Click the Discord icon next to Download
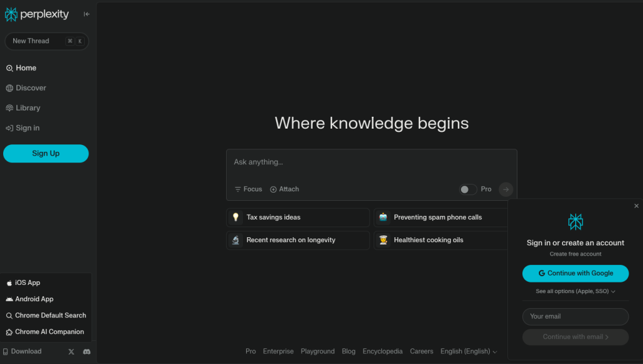The width and height of the screenshot is (643, 364). pos(87,351)
